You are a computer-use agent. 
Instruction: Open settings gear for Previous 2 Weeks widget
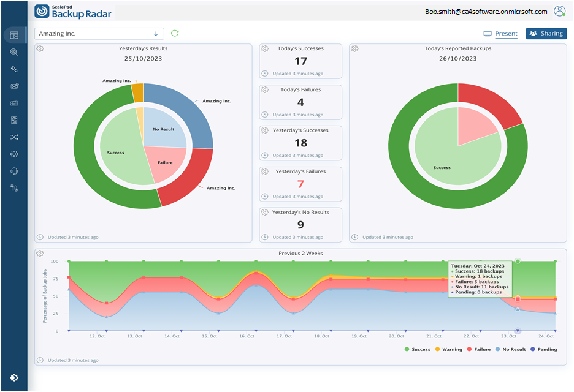click(40, 254)
